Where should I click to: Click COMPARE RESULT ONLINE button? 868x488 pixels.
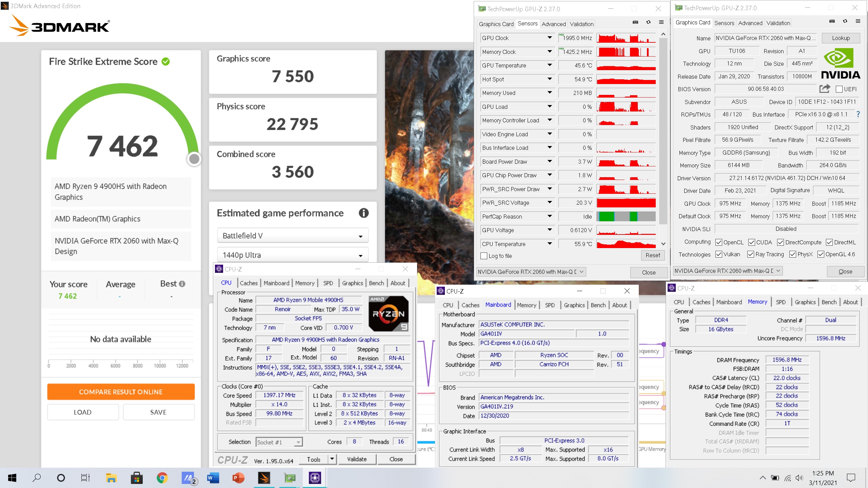(x=121, y=392)
